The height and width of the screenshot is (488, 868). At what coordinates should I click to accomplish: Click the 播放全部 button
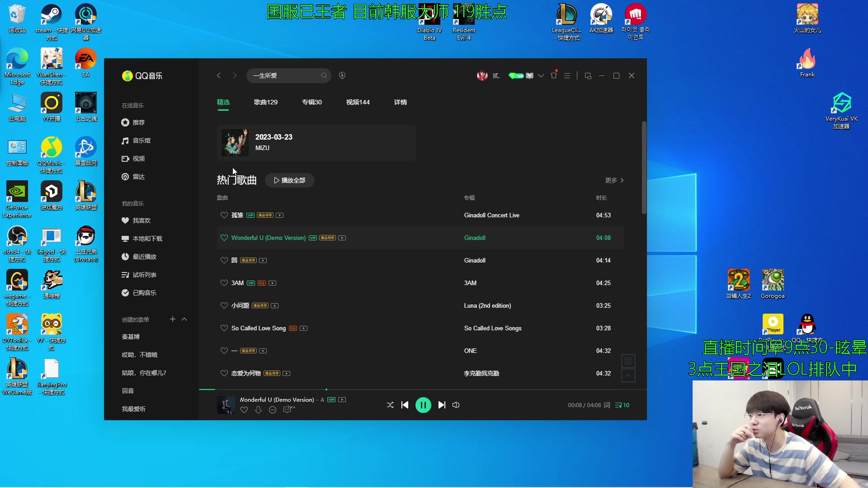pos(290,180)
